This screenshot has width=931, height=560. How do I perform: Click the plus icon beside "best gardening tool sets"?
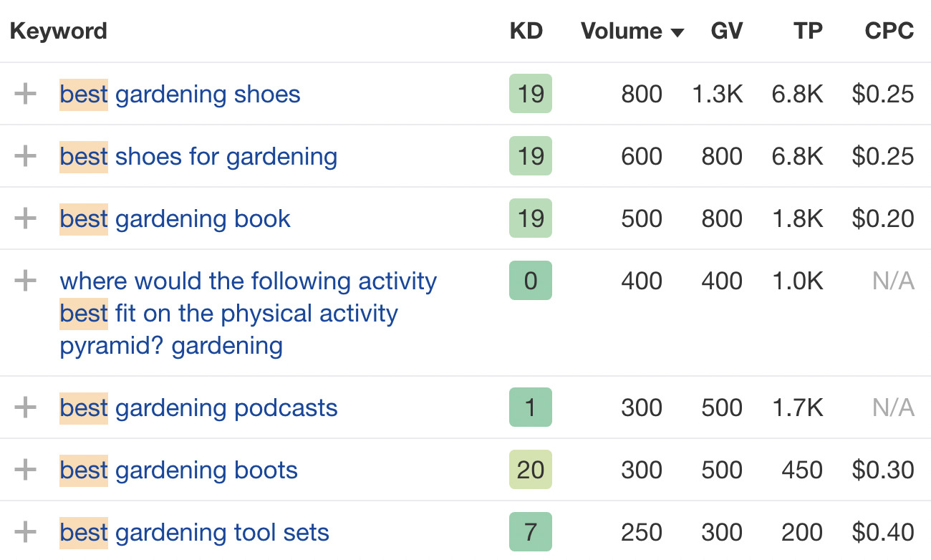pos(26,532)
